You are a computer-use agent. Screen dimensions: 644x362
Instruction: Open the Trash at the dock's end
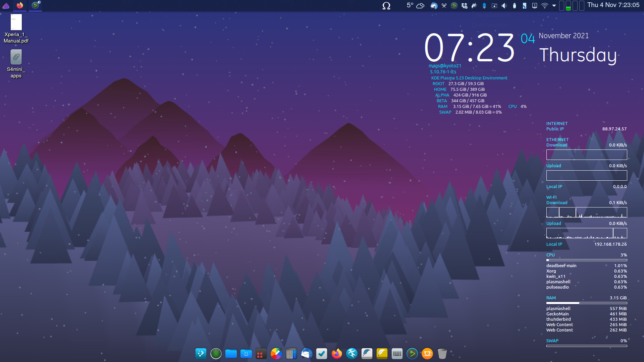pos(442,354)
